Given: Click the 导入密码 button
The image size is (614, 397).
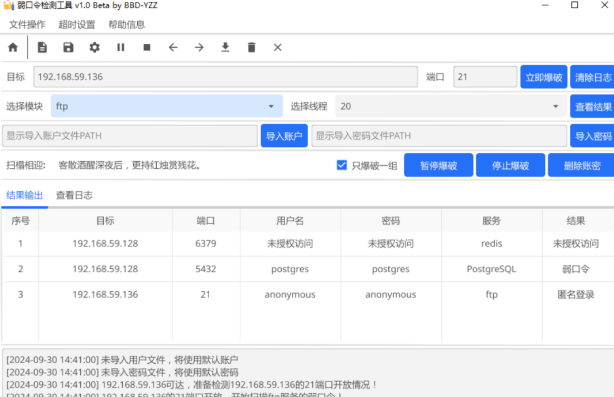Looking at the screenshot, I should click(x=592, y=136).
